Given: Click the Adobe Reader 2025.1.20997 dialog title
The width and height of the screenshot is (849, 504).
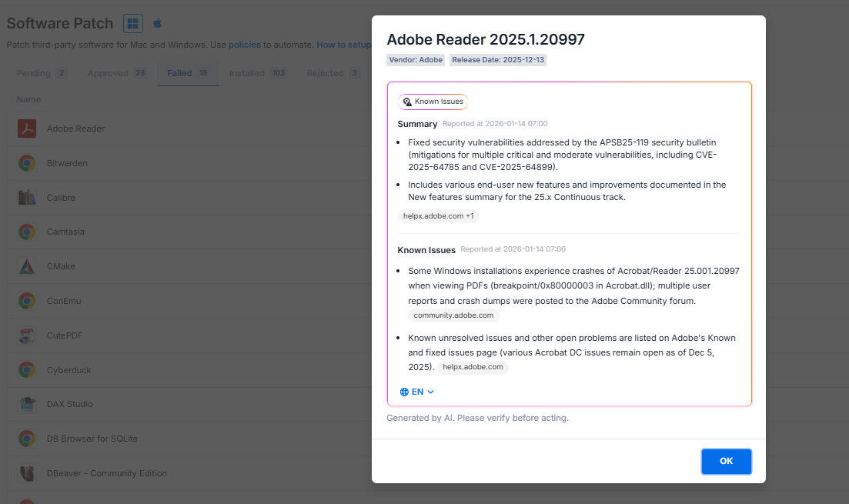Looking at the screenshot, I should [x=486, y=39].
